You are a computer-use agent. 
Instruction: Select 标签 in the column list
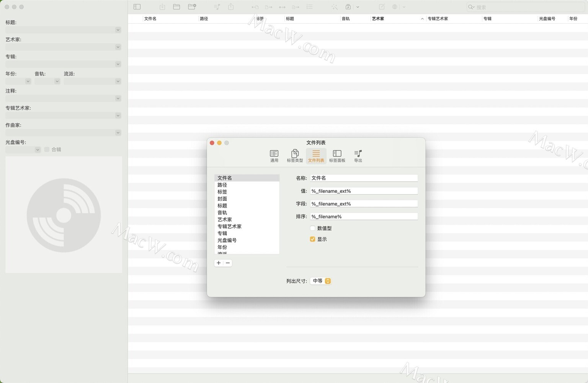point(247,192)
